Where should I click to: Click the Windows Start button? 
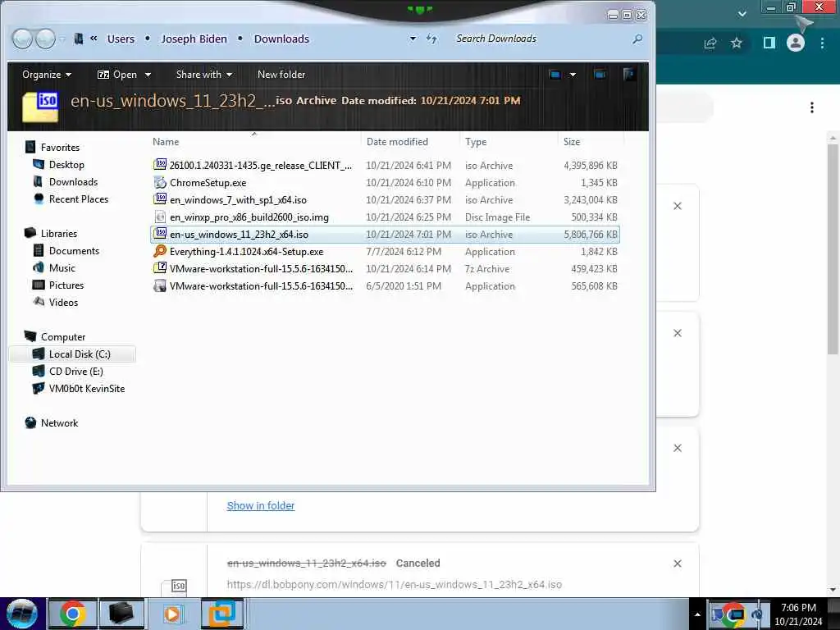pyautogui.click(x=22, y=614)
